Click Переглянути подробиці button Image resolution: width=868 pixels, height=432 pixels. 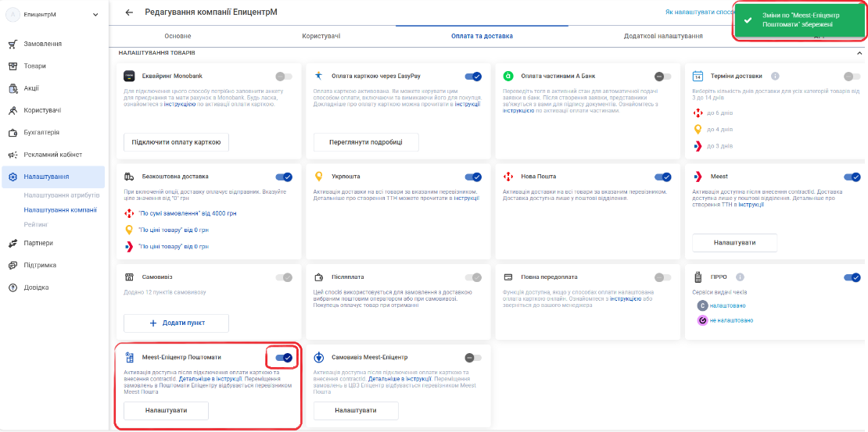tap(366, 142)
